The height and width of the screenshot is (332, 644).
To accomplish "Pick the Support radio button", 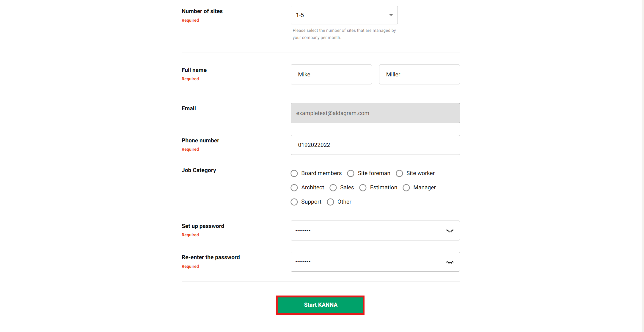I will [x=294, y=202].
